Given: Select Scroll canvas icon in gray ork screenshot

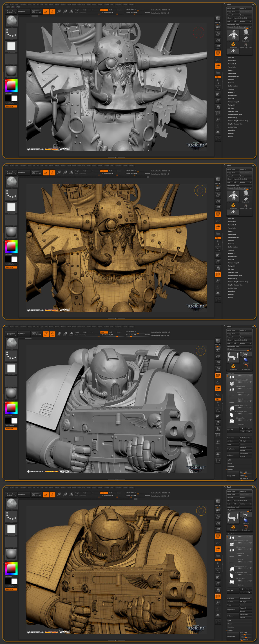Looking at the screenshot, I should (218, 28).
